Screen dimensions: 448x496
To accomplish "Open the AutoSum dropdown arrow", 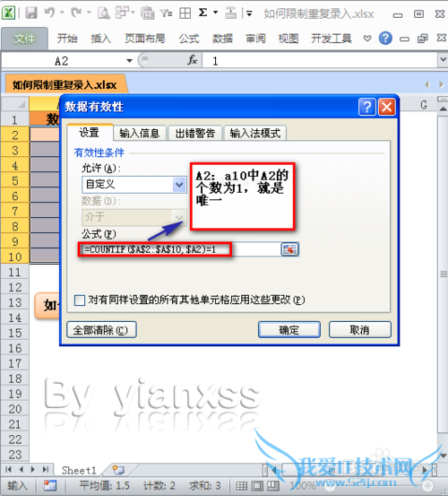I will click(x=215, y=13).
